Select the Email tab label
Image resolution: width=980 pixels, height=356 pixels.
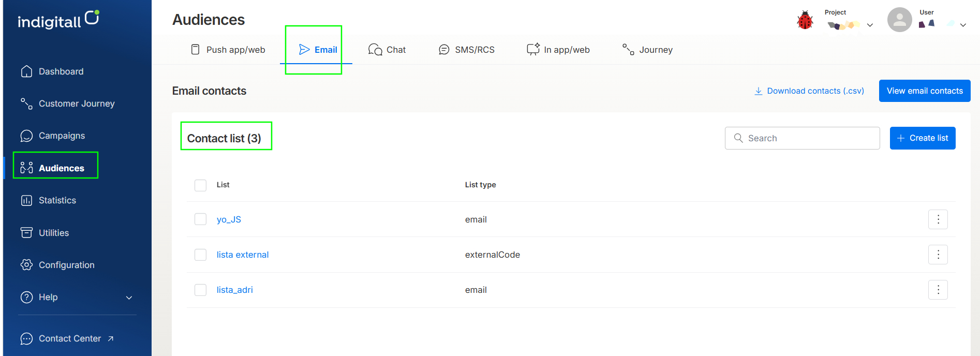pyautogui.click(x=326, y=50)
